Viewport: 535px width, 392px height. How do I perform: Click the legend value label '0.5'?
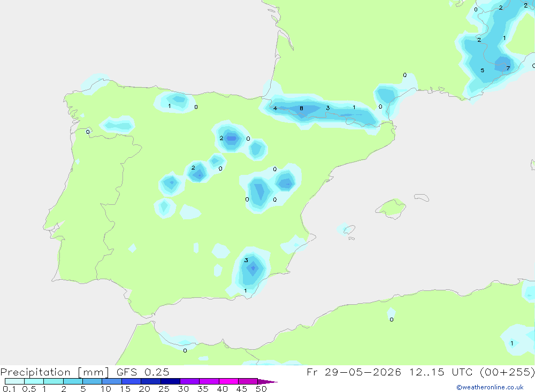pyautogui.click(x=29, y=389)
